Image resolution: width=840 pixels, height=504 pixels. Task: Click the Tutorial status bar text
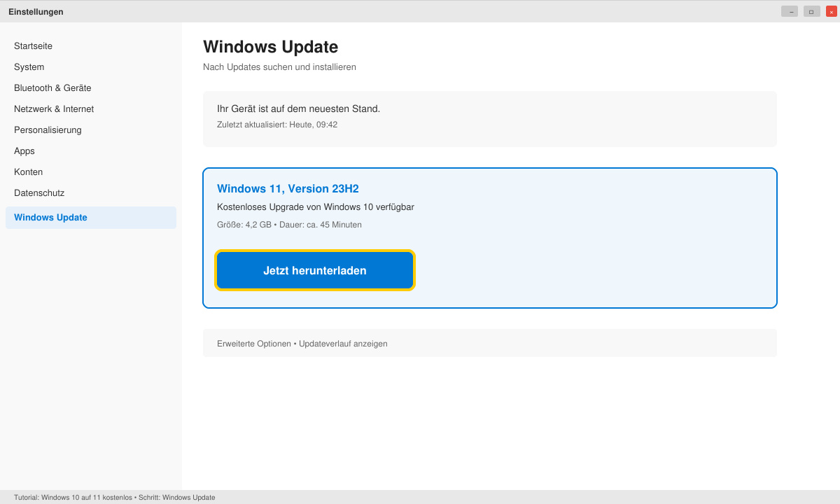115,498
